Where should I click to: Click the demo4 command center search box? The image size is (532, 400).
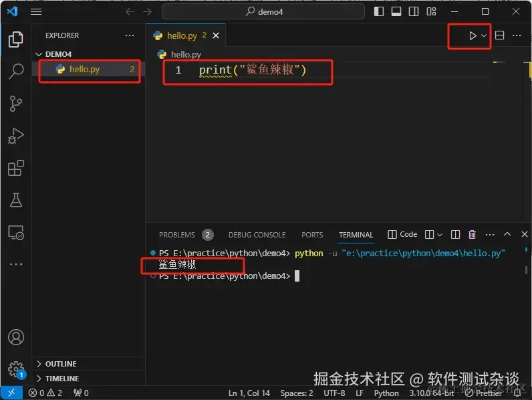263,11
